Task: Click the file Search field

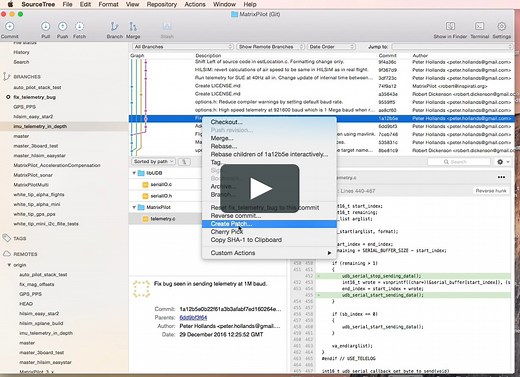Action: tap(459, 162)
